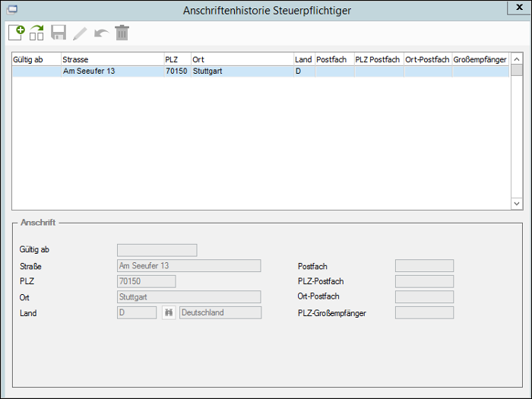Click the Ort-Postfach column header
532x399 pixels.
(428, 59)
